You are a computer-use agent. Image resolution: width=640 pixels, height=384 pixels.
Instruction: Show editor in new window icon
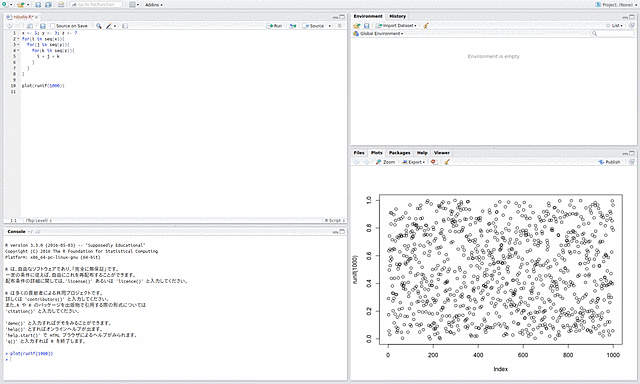(x=30, y=26)
